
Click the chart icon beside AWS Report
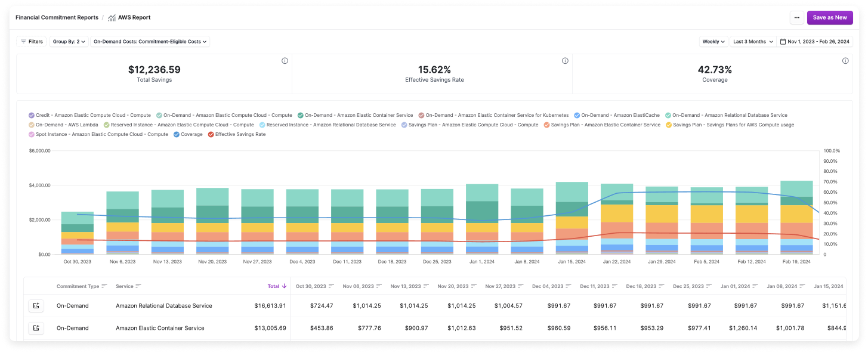click(x=112, y=18)
